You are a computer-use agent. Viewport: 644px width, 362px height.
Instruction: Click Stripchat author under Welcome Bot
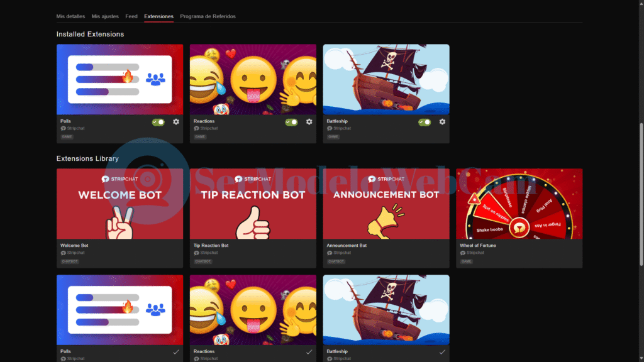[75, 253]
